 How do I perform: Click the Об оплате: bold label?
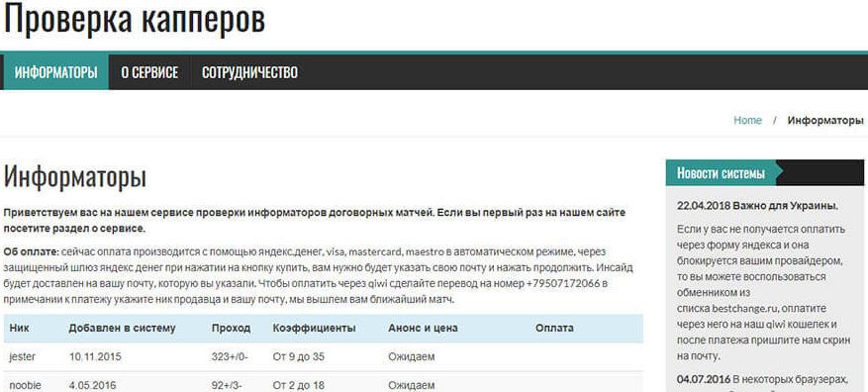click(31, 251)
